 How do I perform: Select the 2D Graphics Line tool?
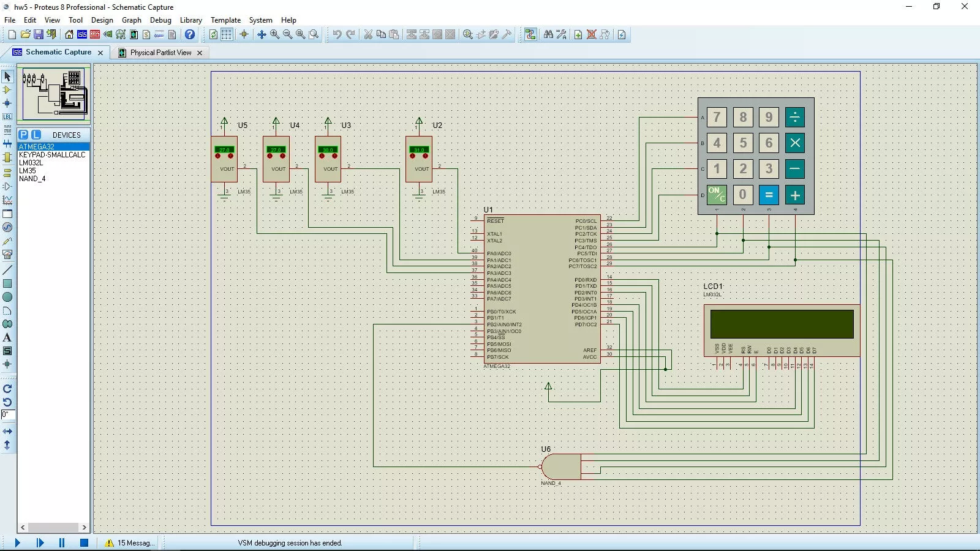point(7,270)
